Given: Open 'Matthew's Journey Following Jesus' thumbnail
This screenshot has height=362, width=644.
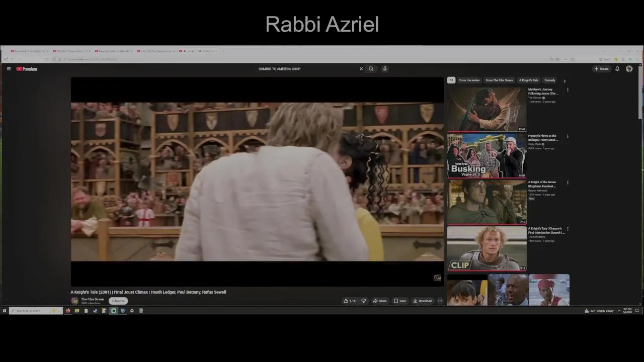Looking at the screenshot, I should (487, 109).
